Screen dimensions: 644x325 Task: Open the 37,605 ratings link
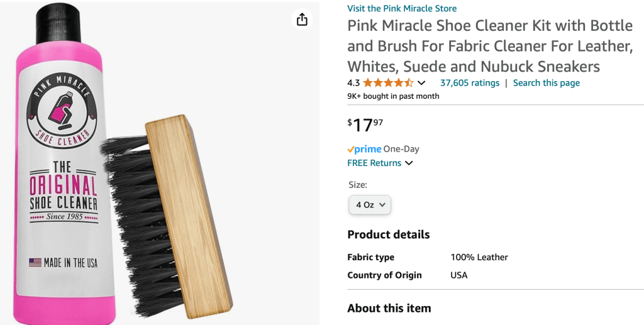[469, 83]
